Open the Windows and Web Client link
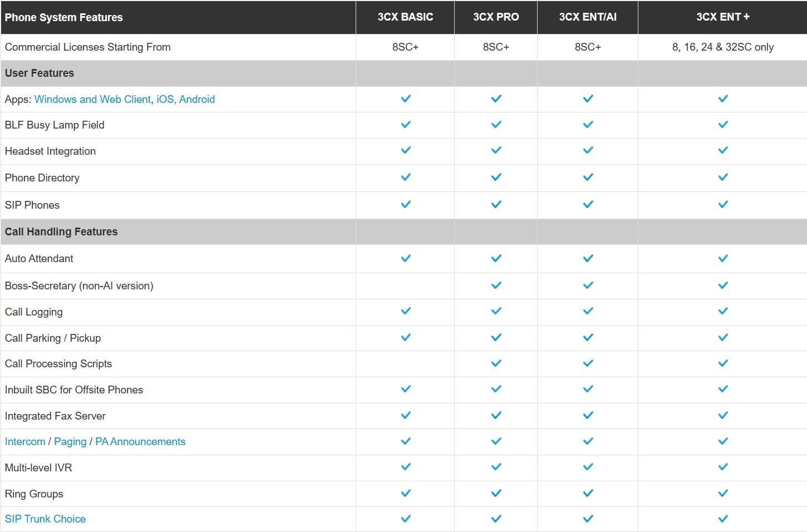Image resolution: width=807 pixels, height=532 pixels. [92, 99]
